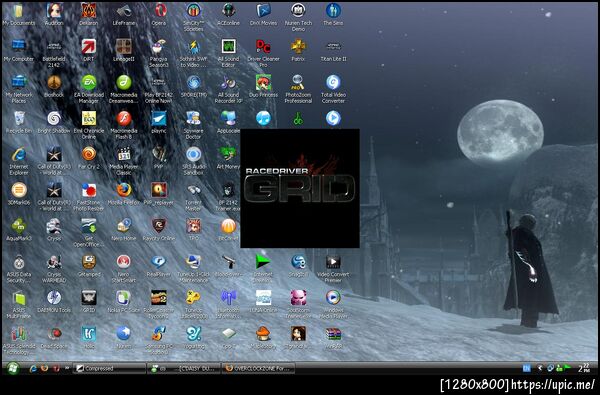Open Nero StartSmart desktop icon
Viewport: 600px width, 395px height.
tap(124, 269)
